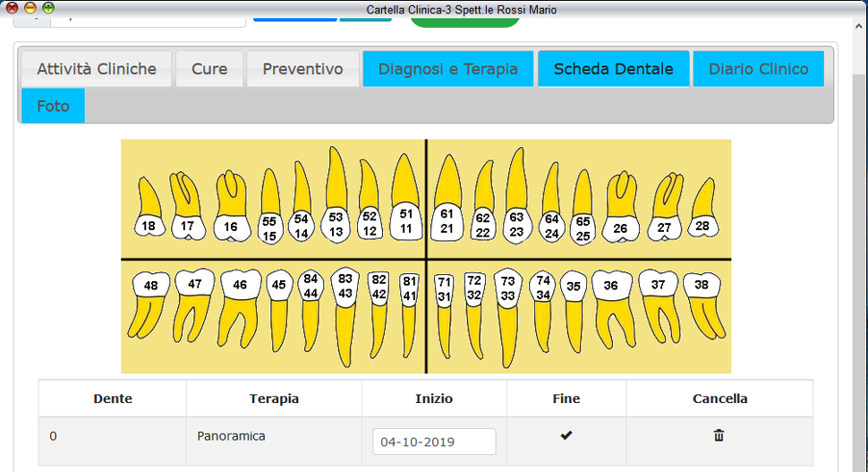Open the Preventivo tab
The image size is (868, 472).
pos(302,69)
